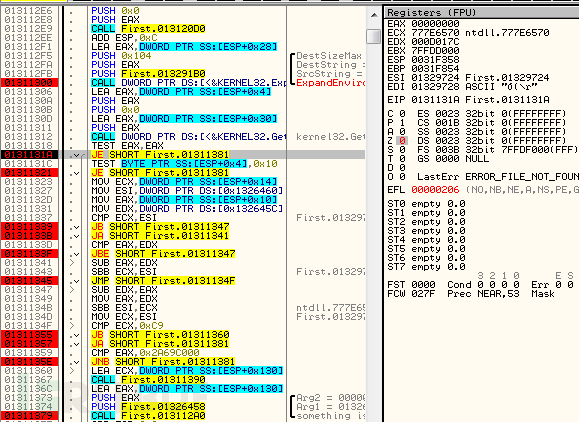Viewport: 579px width, 422px height.
Task: Click MOV ESI,DWORD PTR DS:[0x1326460] instruction
Action: [x=187, y=191]
